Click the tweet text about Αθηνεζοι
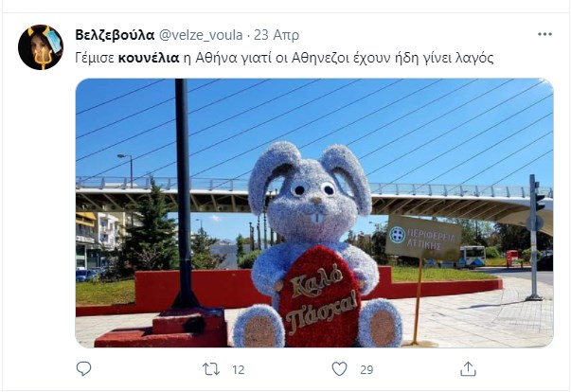571x392 pixels. (x=284, y=58)
